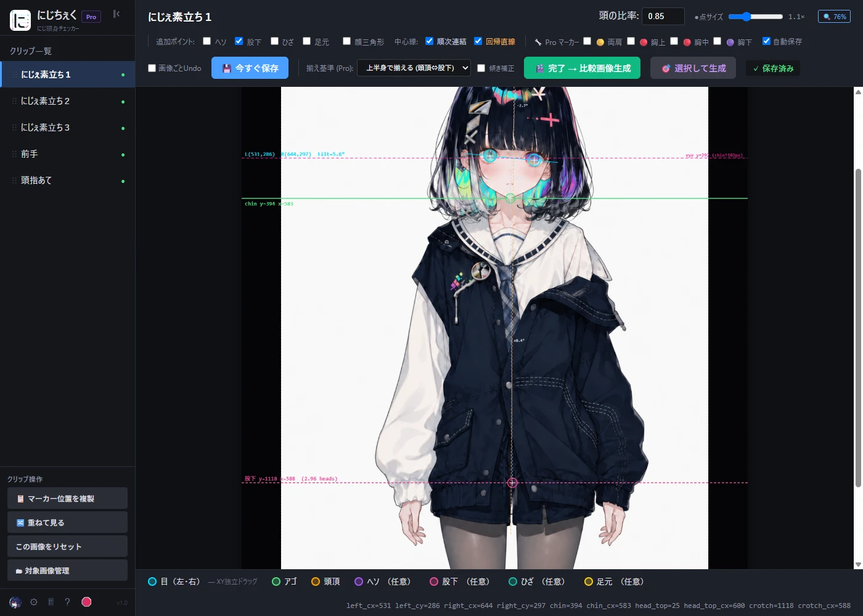Click the tilt=5.6° eye line label
Viewport: 863px width, 616px height.
pos(331,154)
